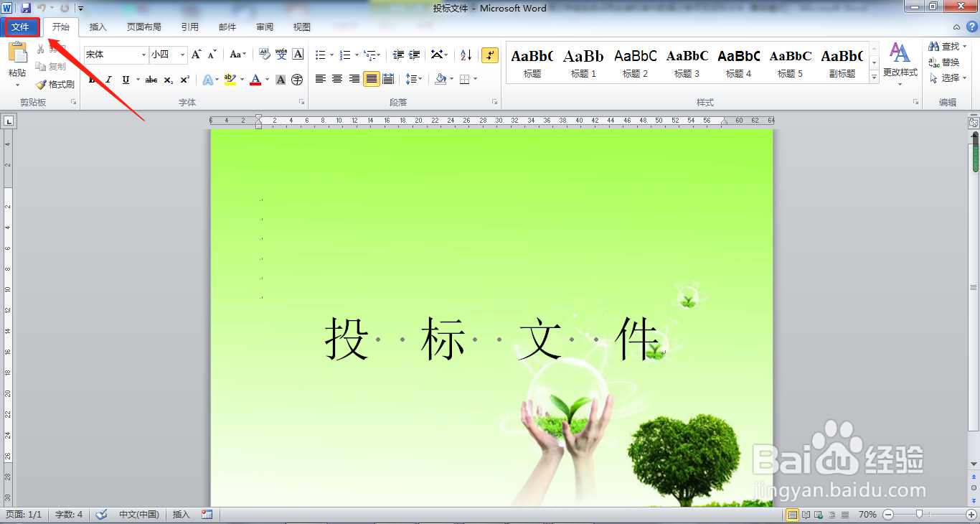Image resolution: width=980 pixels, height=524 pixels.
Task: Open the 文件 menu
Action: tap(21, 27)
